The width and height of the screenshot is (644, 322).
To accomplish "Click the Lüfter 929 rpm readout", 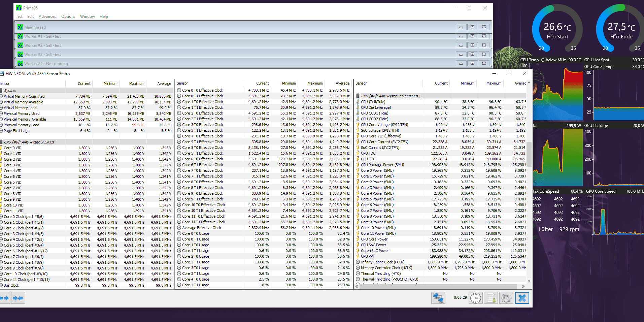I will (559, 229).
